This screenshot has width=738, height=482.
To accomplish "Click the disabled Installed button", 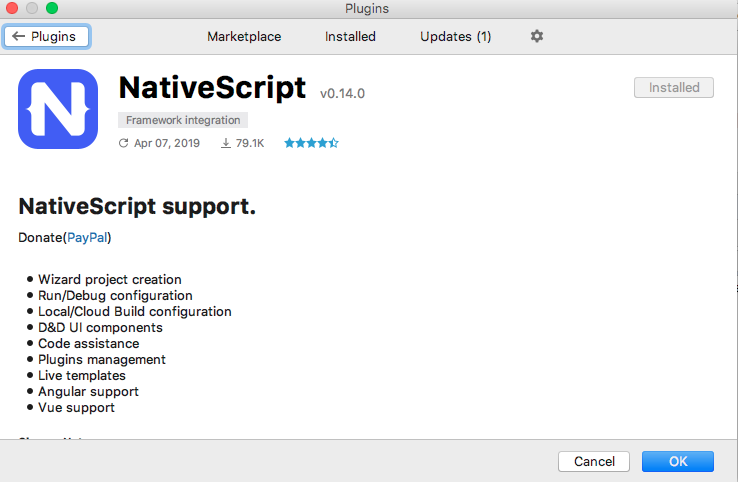I will pos(674,88).
